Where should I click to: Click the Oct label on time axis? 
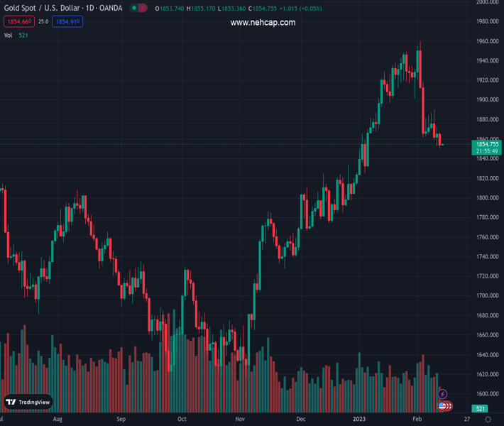pyautogui.click(x=182, y=420)
